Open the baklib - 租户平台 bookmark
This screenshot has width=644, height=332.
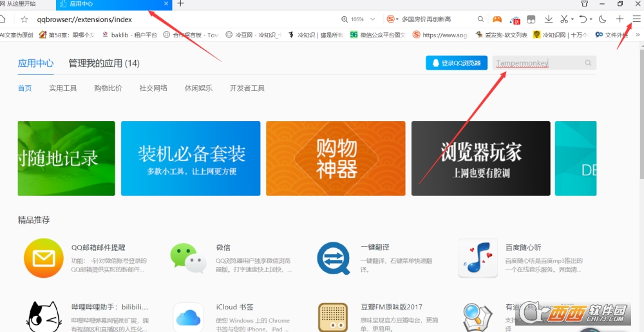coord(130,35)
